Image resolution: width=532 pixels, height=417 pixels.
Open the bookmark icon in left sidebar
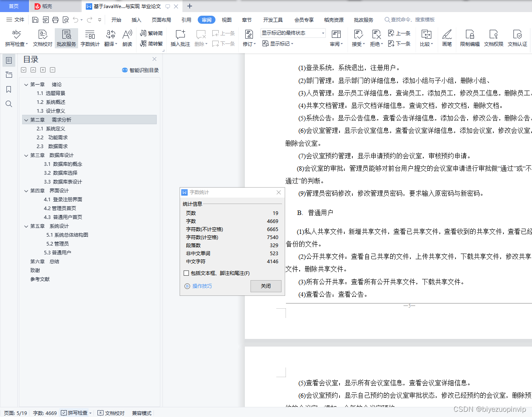tap(9, 89)
